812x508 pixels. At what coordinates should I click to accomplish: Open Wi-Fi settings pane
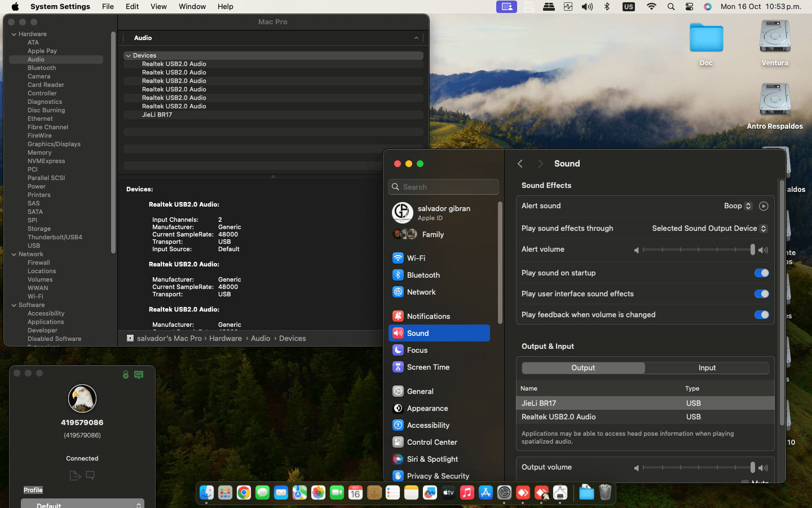[416, 258]
